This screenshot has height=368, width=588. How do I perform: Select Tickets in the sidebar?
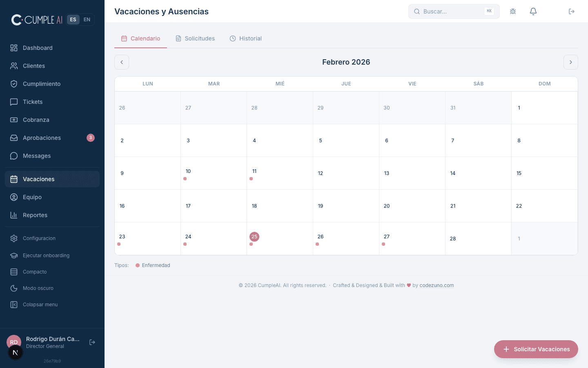(x=33, y=102)
